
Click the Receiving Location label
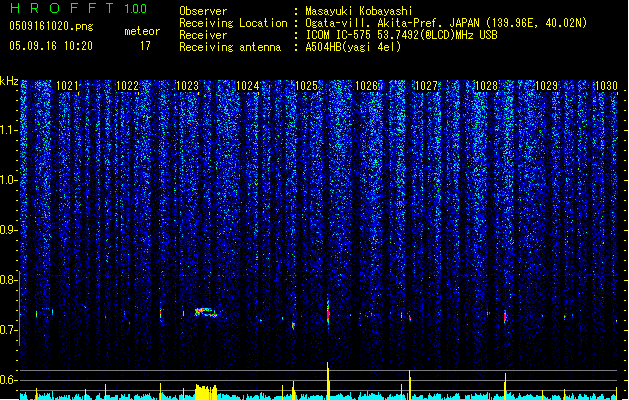coord(233,23)
